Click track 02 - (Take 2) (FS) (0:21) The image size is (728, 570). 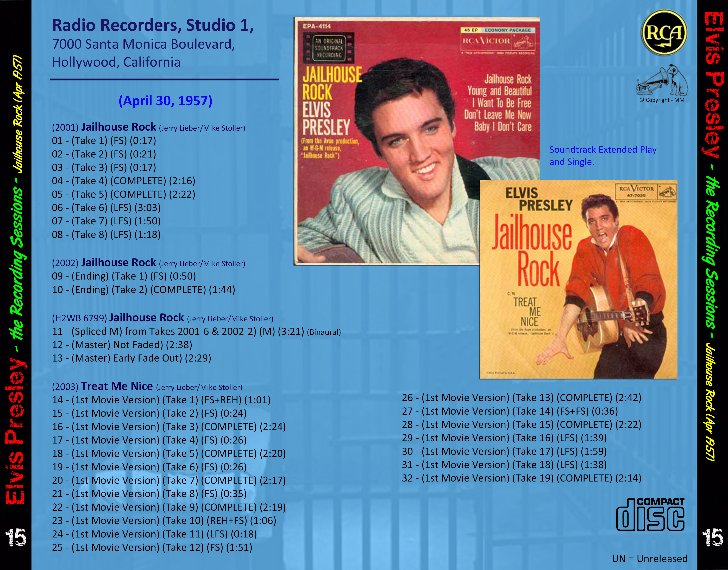coord(104,154)
